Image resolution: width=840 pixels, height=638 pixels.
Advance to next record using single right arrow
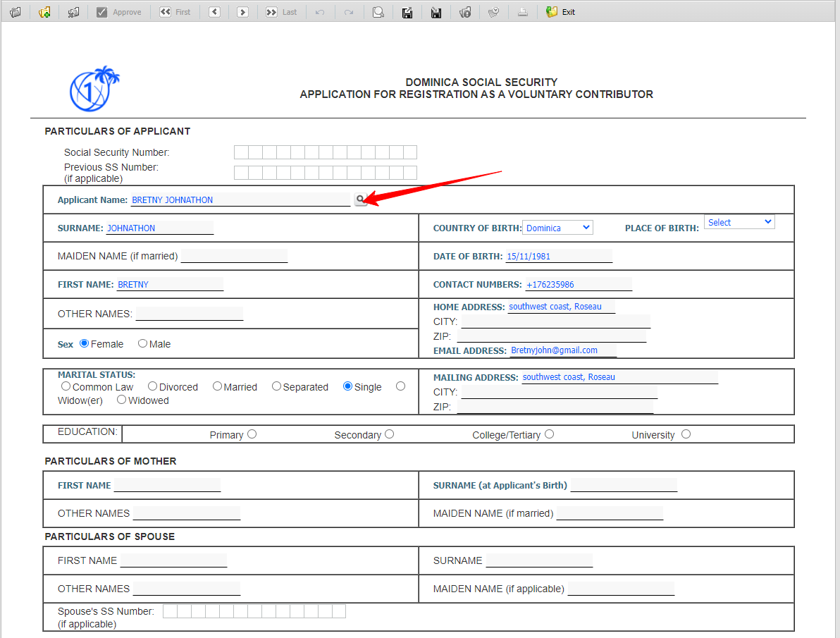tap(242, 12)
